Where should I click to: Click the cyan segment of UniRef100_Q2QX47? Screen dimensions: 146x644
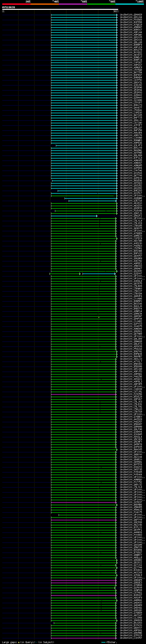point(99,274)
